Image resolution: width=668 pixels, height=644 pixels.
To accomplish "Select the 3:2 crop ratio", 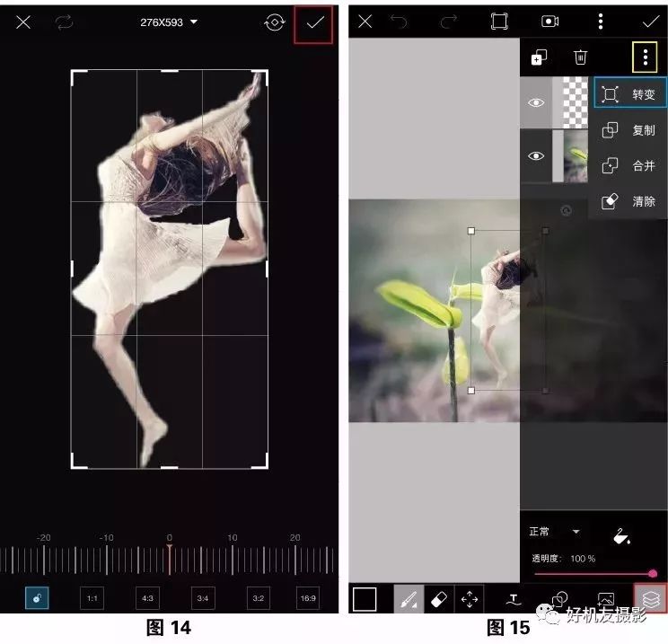I will coord(259,598).
